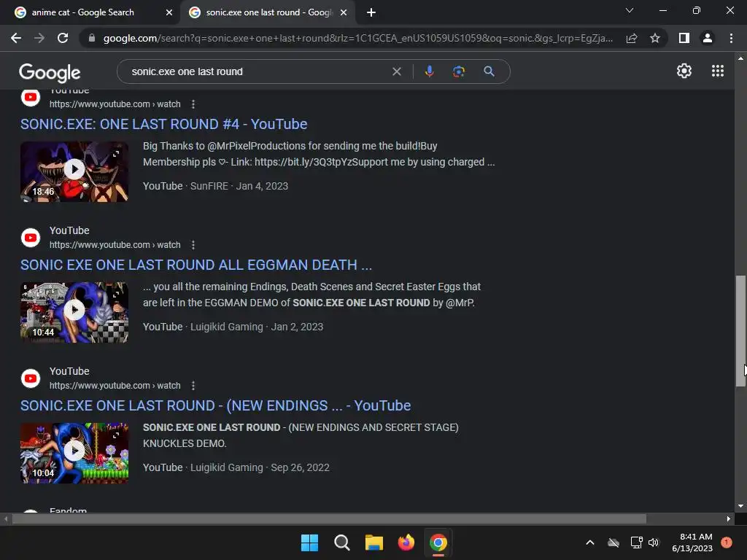Play the 18:46 video thumbnail
The width and height of the screenshot is (747, 560).
click(x=74, y=171)
